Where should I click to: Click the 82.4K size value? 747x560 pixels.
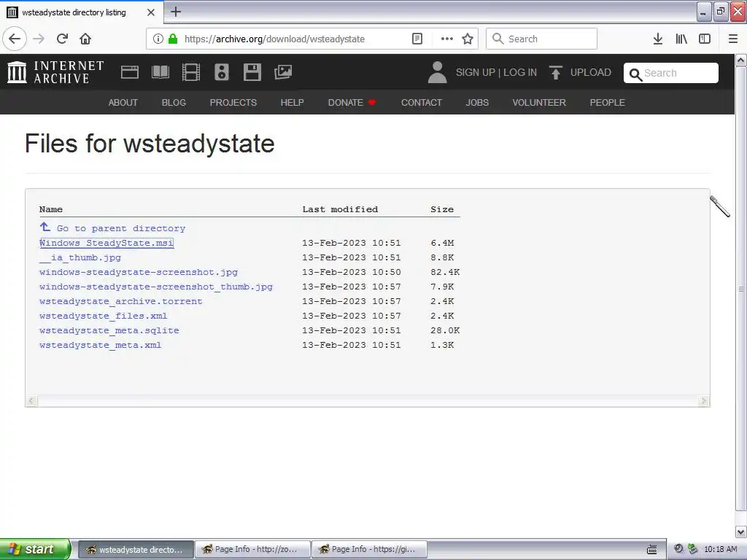point(445,272)
